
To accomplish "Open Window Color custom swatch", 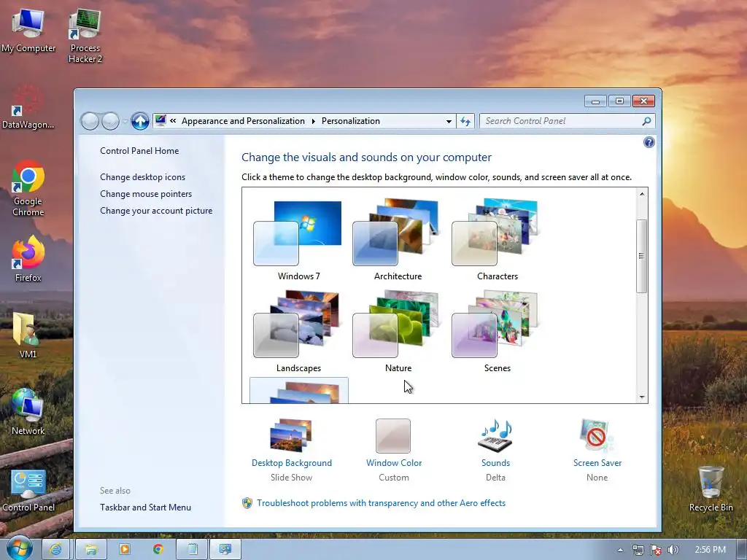I will (393, 436).
